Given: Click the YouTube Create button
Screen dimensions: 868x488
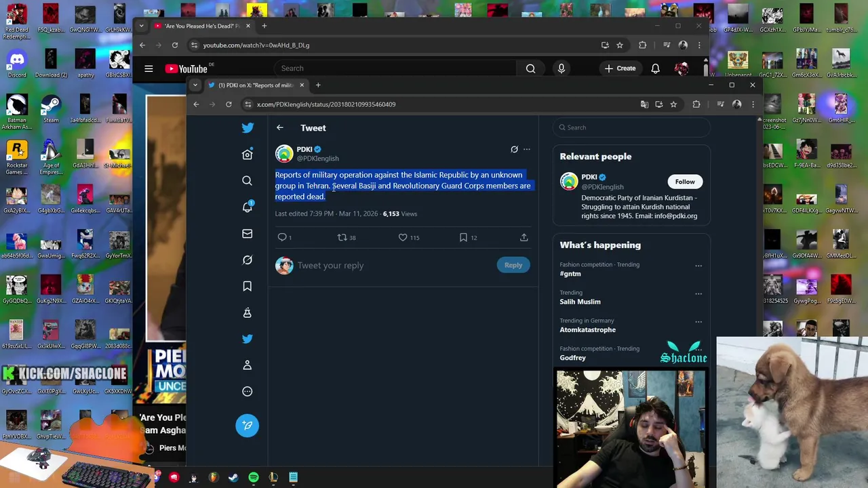Looking at the screenshot, I should point(620,68).
